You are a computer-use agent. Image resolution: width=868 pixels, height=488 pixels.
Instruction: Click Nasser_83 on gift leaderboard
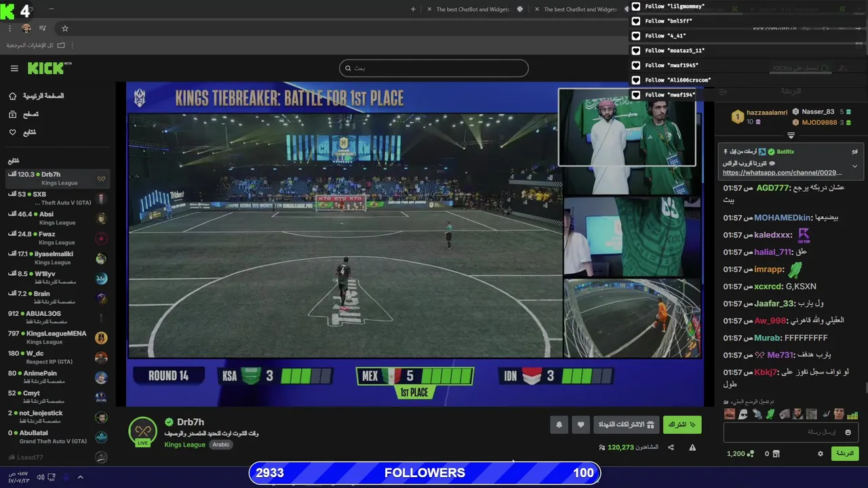coord(818,112)
